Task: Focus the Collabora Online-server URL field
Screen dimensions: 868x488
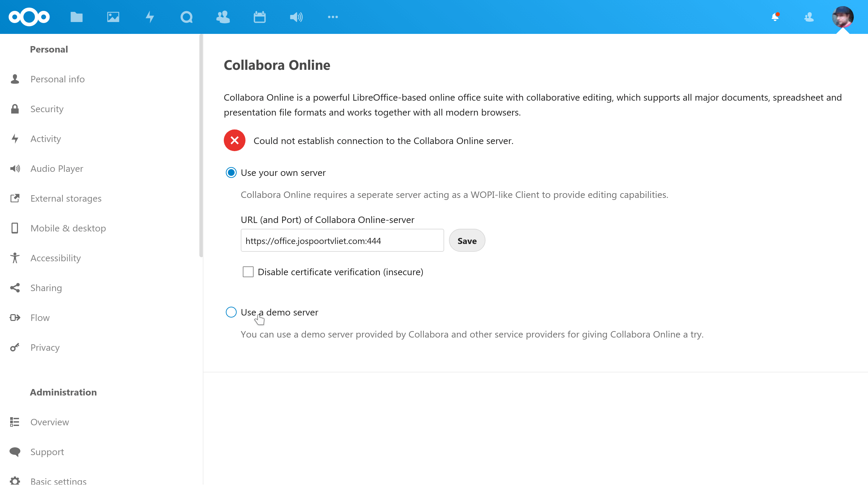Action: coord(342,241)
